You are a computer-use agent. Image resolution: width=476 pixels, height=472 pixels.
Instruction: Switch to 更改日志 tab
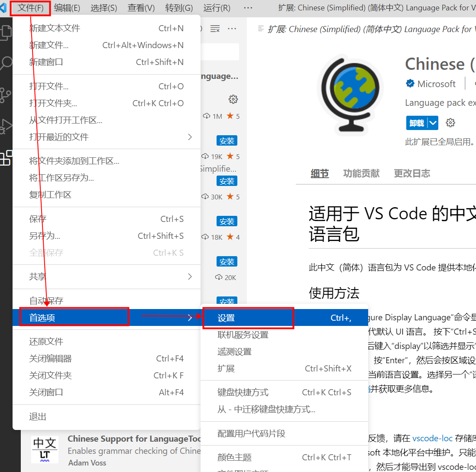(x=412, y=173)
